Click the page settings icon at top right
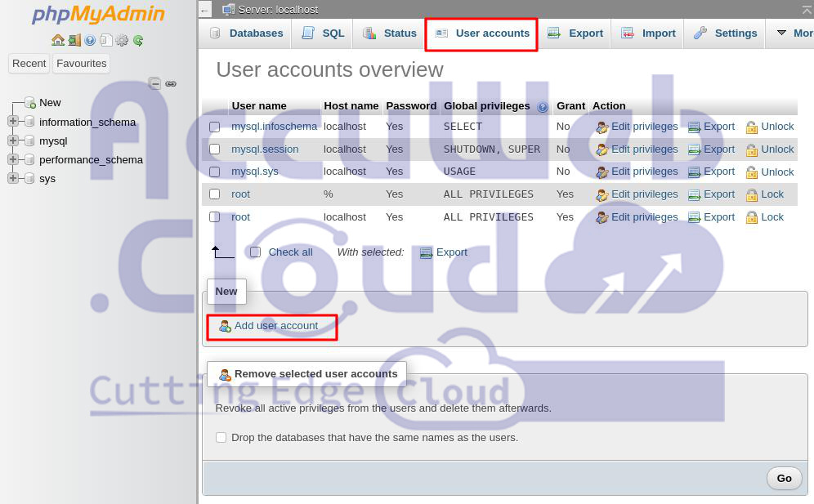This screenshot has width=814, height=504. pos(807,9)
